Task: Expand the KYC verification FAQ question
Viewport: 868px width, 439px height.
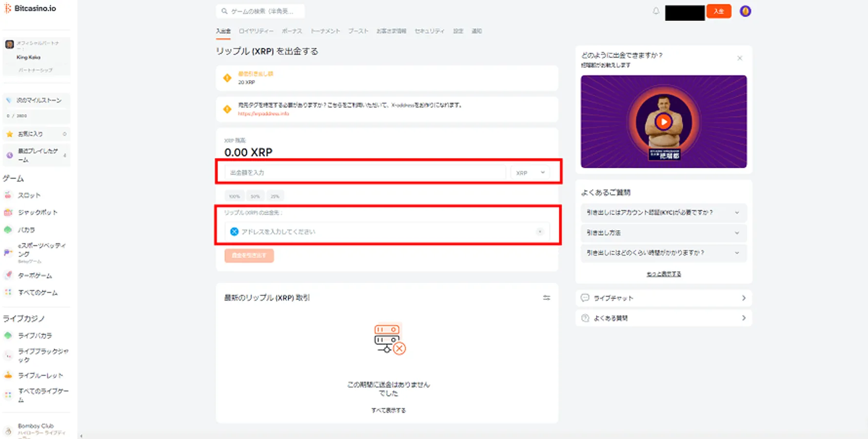Action: (x=664, y=213)
